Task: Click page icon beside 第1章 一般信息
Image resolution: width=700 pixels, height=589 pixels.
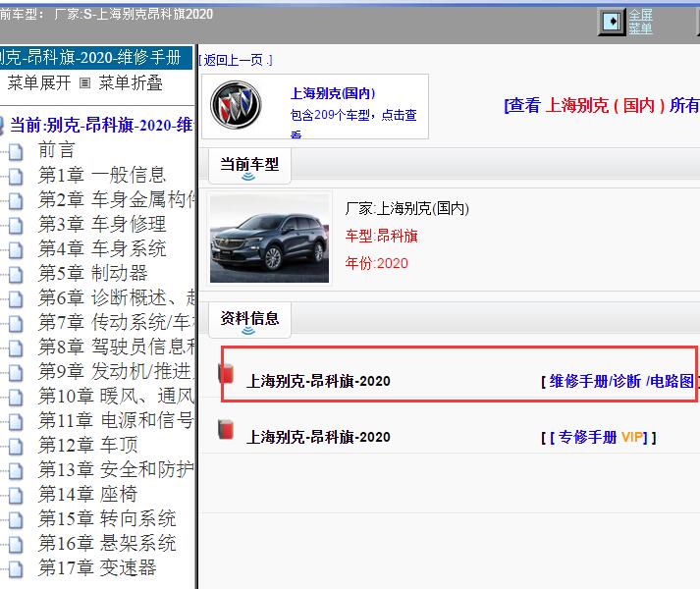Action: tap(16, 177)
